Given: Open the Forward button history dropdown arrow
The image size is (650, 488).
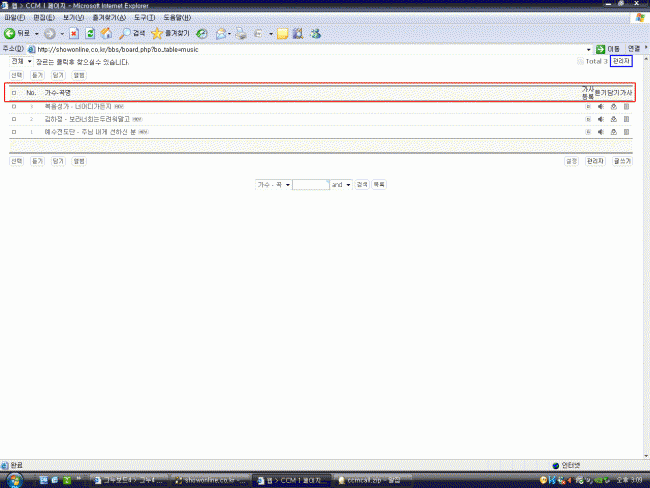Looking at the screenshot, I should coord(62,34).
